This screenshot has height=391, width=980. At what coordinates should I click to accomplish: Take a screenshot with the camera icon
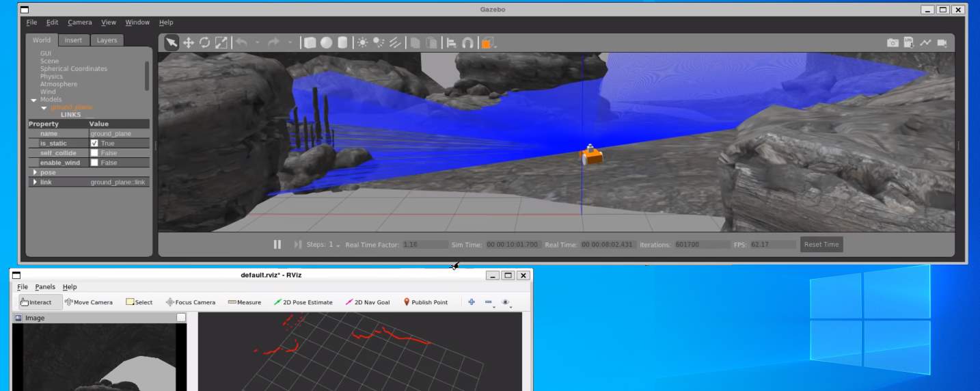(893, 42)
